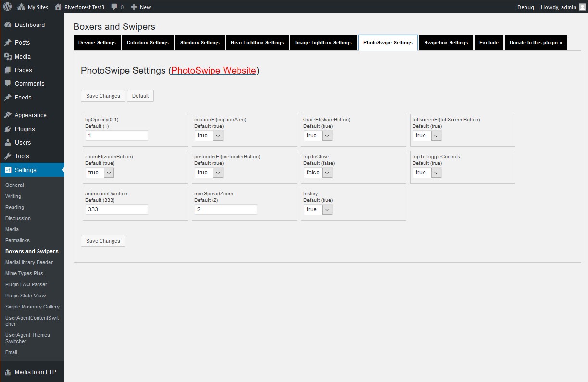Open tapToClose dropdown

tap(318, 173)
